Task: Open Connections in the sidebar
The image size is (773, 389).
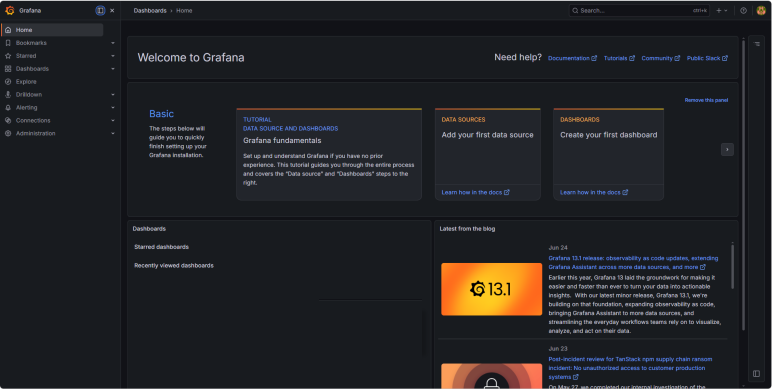Action: (x=33, y=120)
